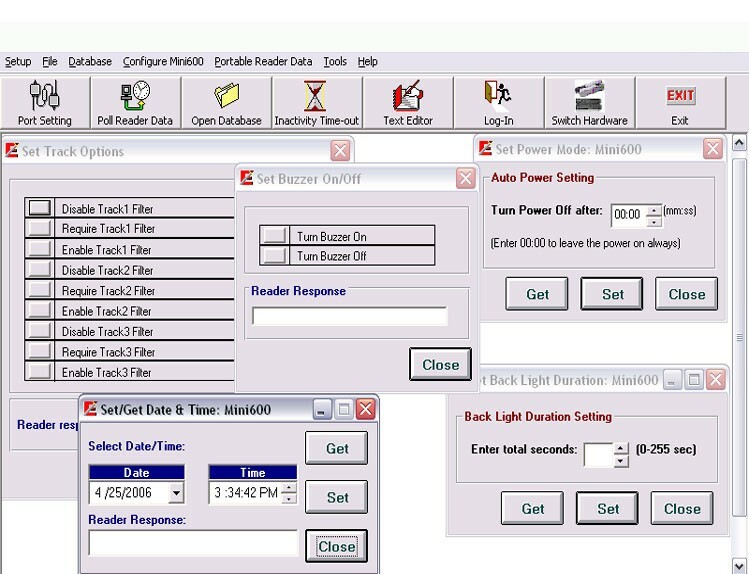The image size is (749, 574).
Task: Increase Time with spinner up arrow
Action: (x=289, y=488)
